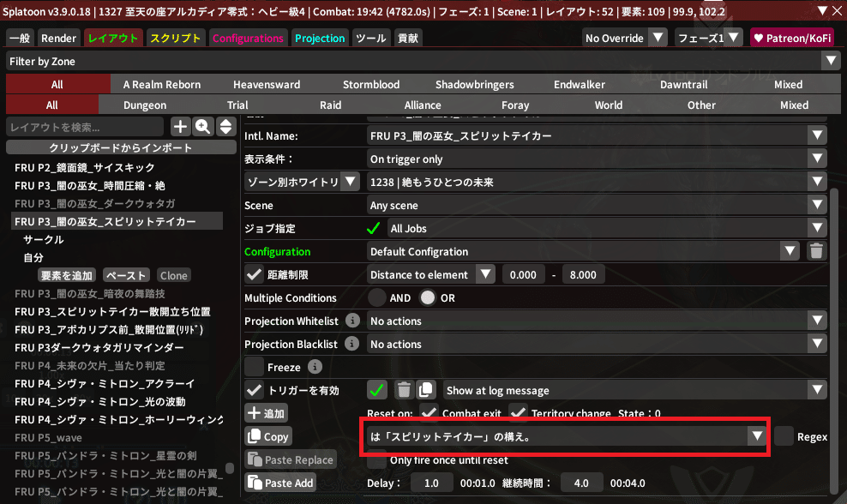847x504 pixels.
Task: Select the AND radio button
Action: click(377, 298)
